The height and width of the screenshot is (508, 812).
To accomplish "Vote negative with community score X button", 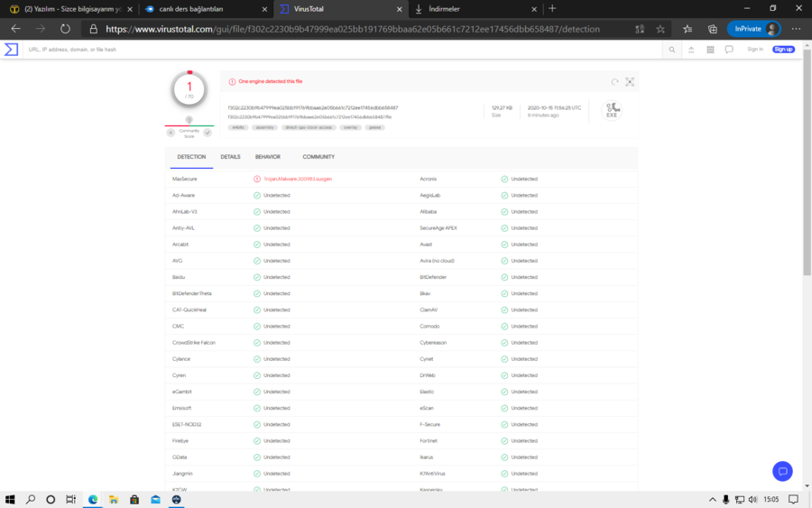I will tap(171, 133).
